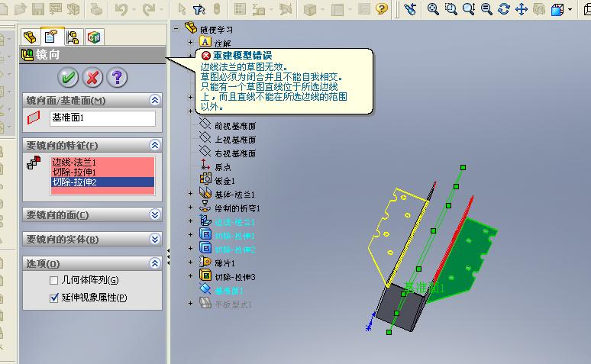Uncheck the 延伸视象属性(P) checkbox
The image size is (591, 364).
point(54,298)
